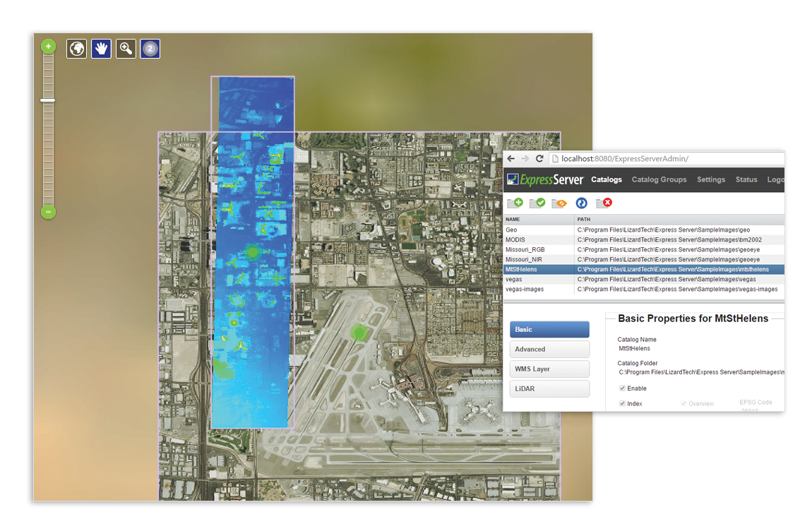812x529 pixels.
Task: Toggle the Overview checkbox
Action: 683,404
